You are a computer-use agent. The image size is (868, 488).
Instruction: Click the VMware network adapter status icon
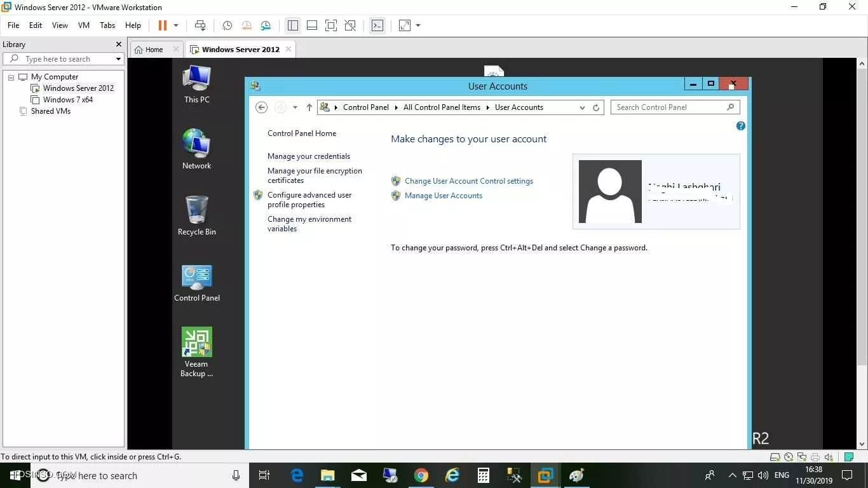pyautogui.click(x=802, y=457)
